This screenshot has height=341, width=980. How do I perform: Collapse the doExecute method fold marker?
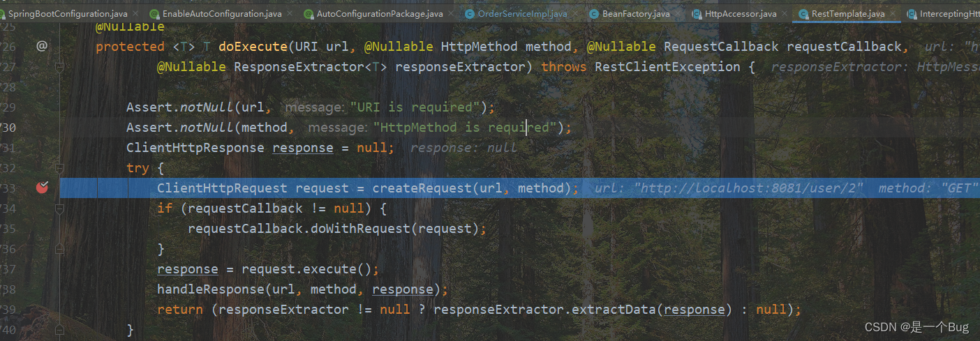59,67
